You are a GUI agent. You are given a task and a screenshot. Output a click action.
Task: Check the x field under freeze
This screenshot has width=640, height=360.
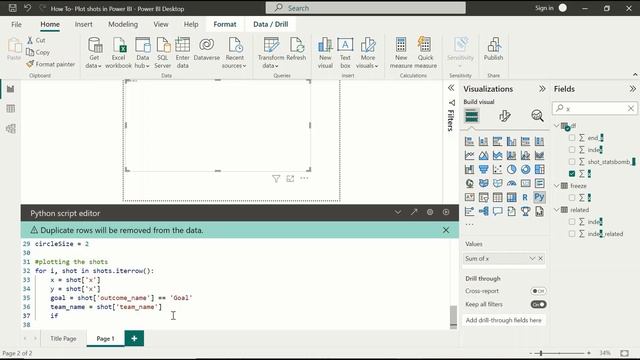click(x=572, y=198)
